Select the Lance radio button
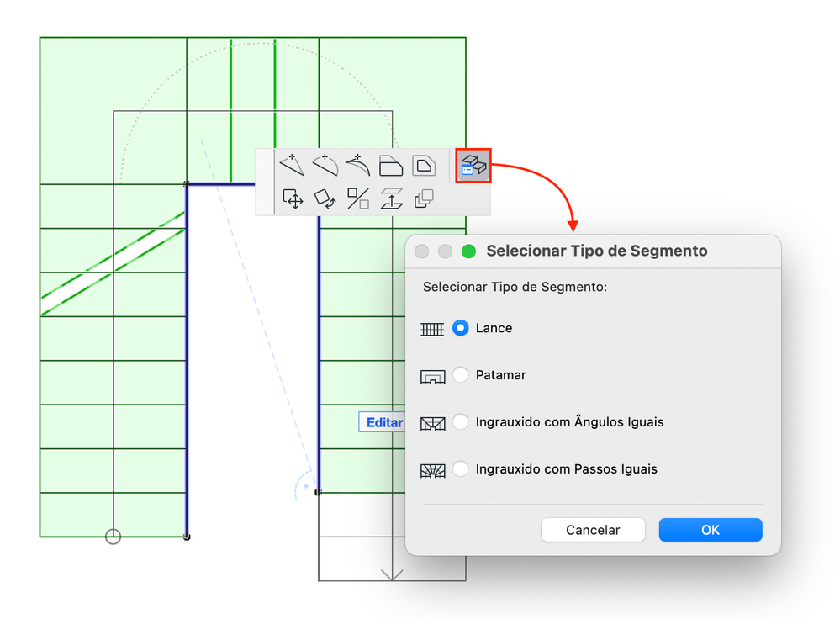 [x=460, y=328]
